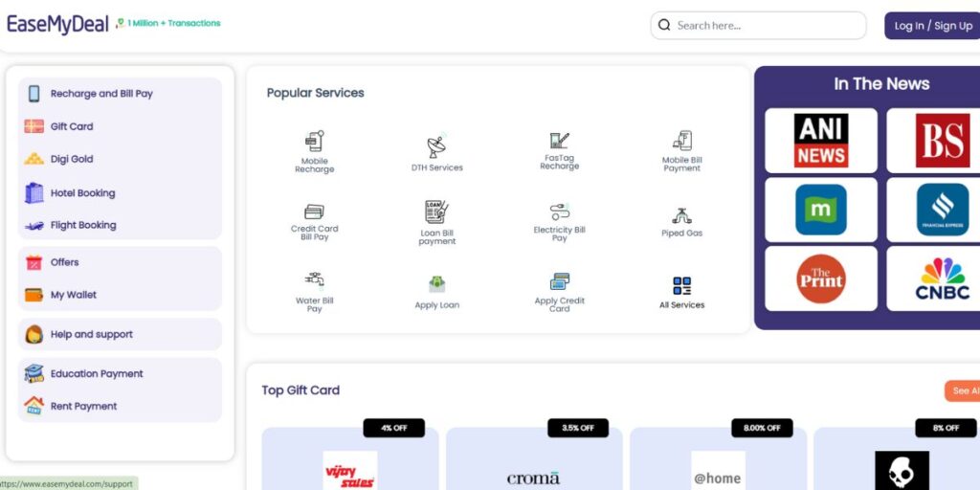The width and height of the screenshot is (980, 490).
Task: Click the EaseMyDeal logo
Action: (x=57, y=24)
